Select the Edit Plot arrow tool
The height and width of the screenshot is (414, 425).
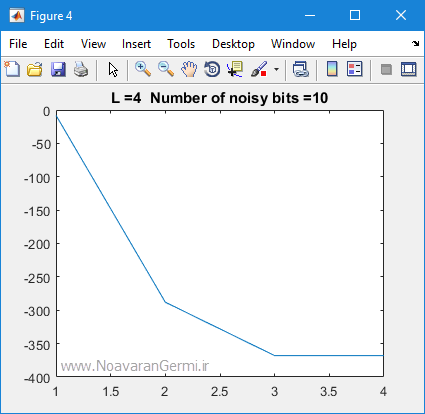pyautogui.click(x=113, y=70)
